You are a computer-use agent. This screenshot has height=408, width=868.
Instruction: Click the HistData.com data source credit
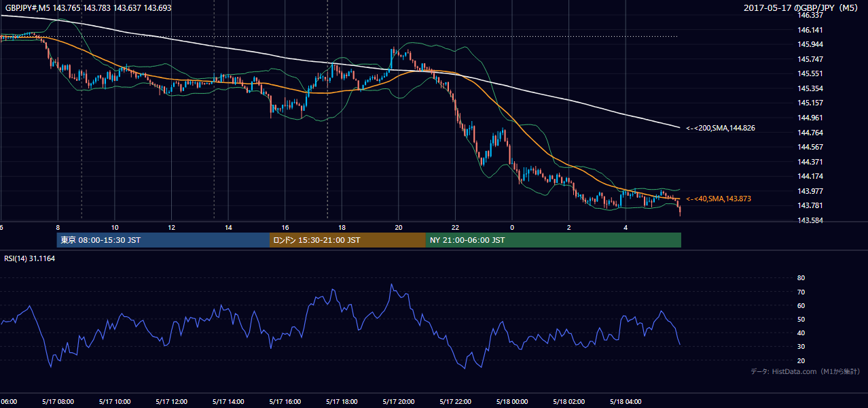pyautogui.click(x=806, y=371)
